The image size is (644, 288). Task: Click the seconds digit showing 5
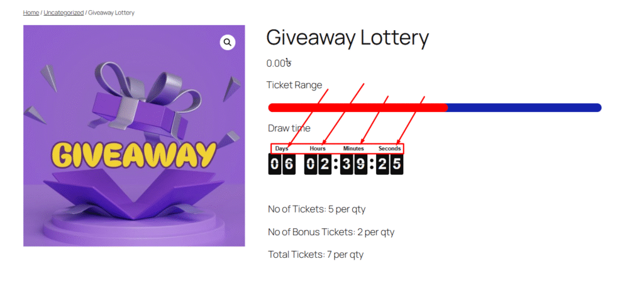click(396, 165)
